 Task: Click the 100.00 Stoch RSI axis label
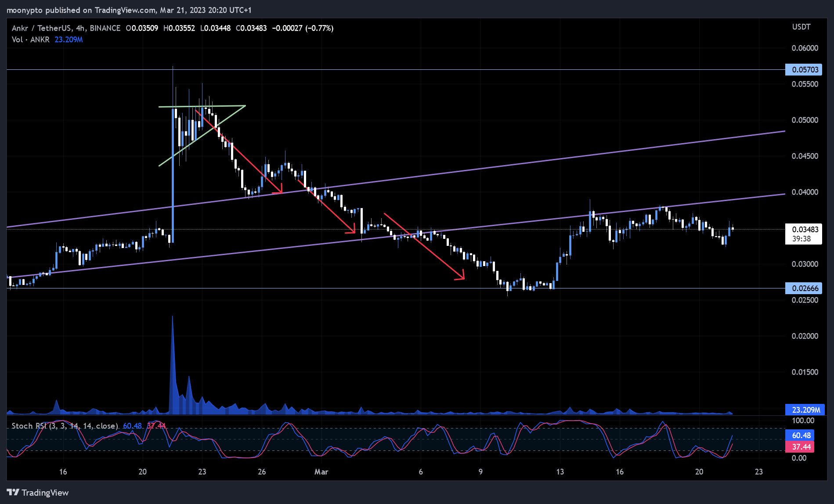point(803,420)
